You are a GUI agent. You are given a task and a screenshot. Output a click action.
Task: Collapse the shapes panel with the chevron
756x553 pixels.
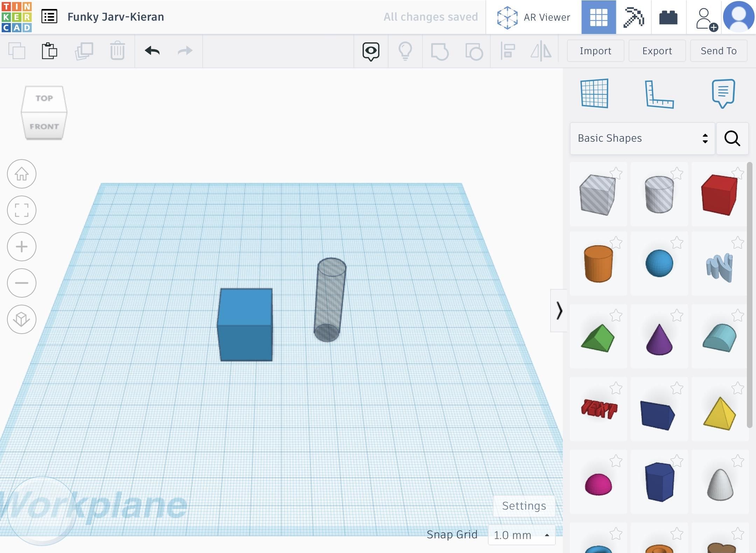(559, 311)
